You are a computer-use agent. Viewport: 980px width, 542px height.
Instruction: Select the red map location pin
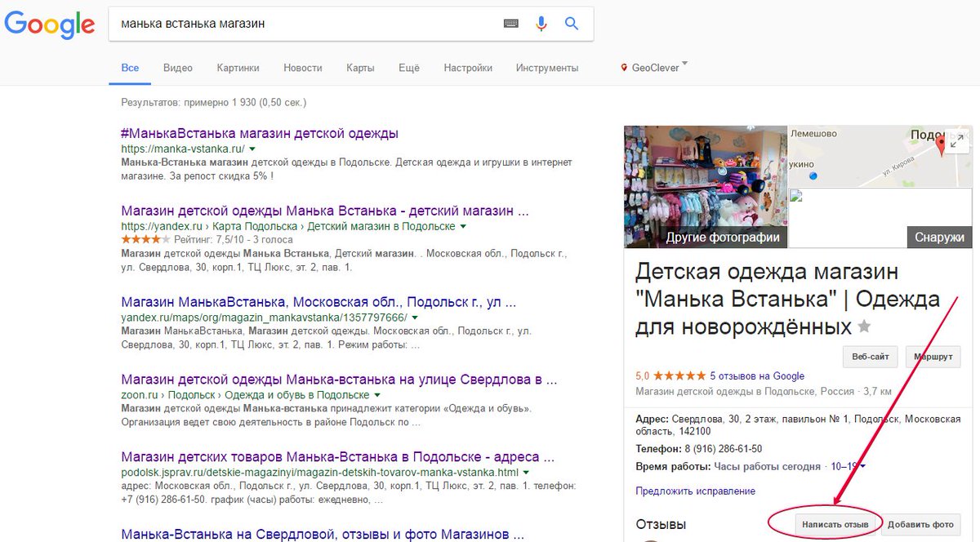[941, 147]
